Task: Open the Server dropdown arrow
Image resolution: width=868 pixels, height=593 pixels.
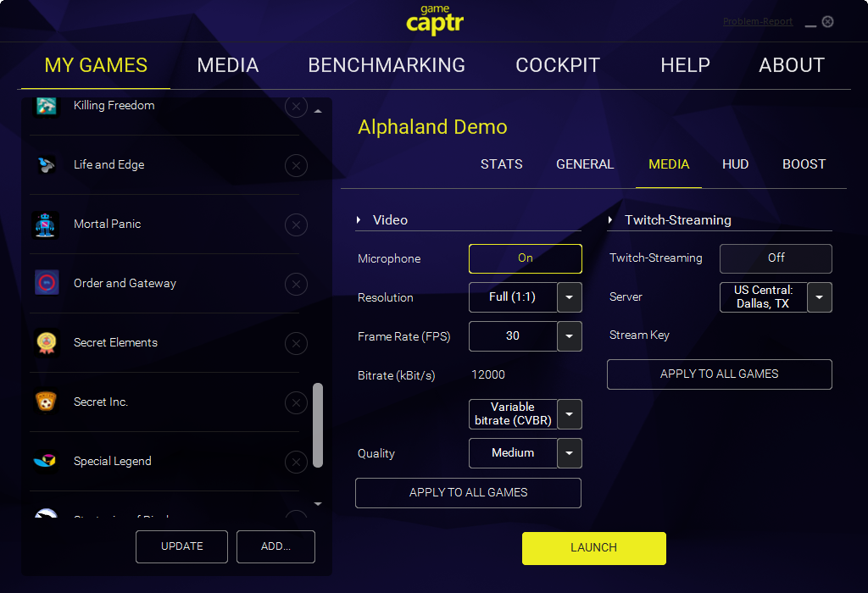Action: [x=820, y=297]
